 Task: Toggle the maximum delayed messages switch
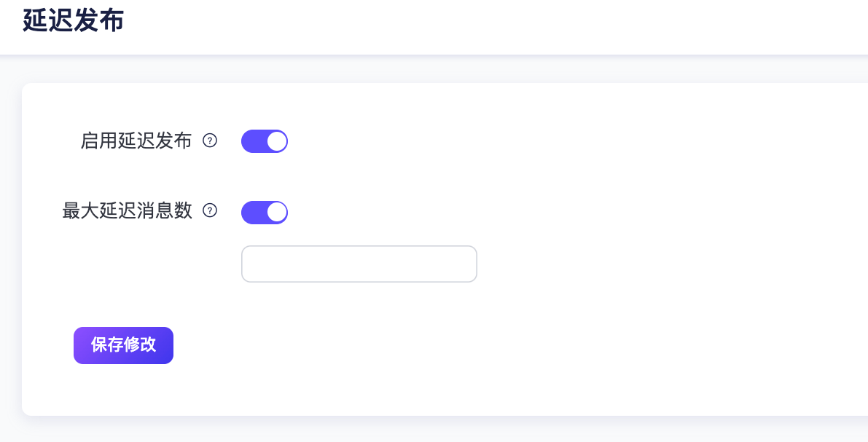click(x=265, y=212)
